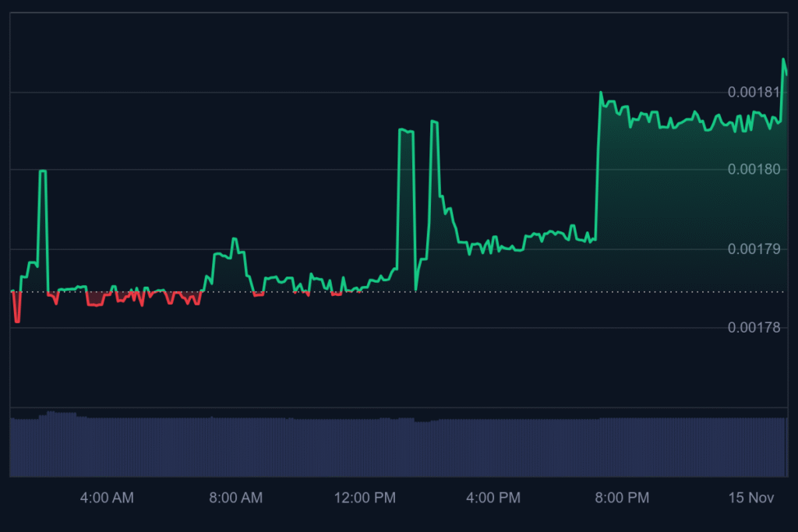Select the 8:00 AM time label

[236, 498]
